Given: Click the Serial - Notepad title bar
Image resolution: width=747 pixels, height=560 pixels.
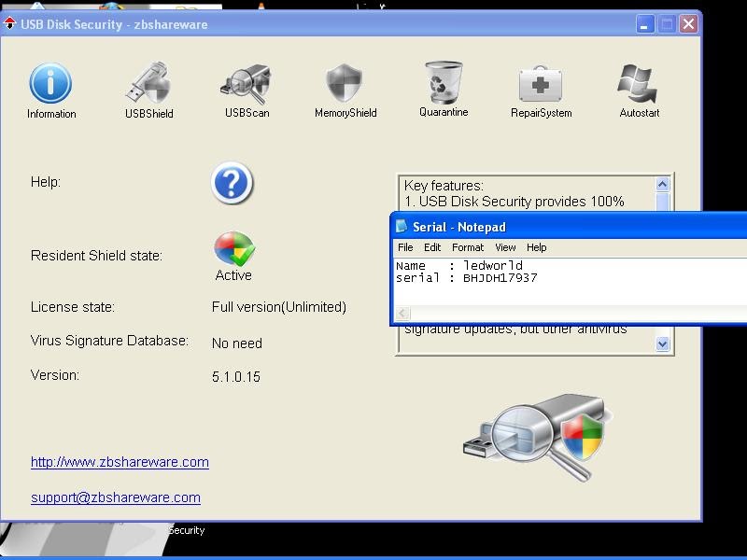Looking at the screenshot, I should click(569, 226).
